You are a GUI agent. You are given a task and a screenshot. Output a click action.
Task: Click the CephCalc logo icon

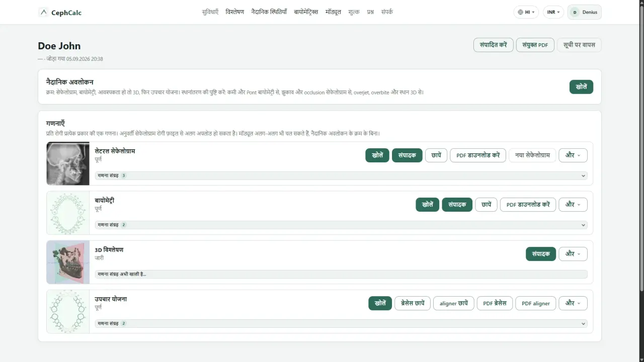click(43, 12)
